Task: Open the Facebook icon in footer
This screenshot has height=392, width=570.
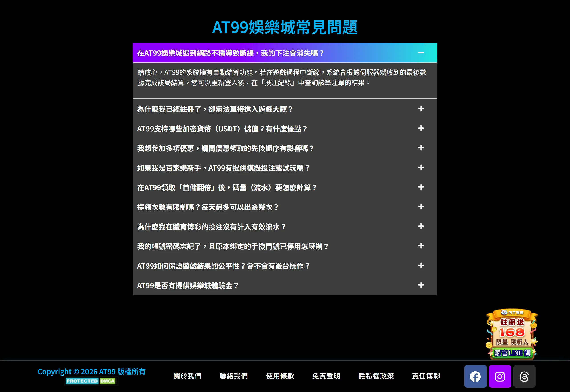Action: pos(475,376)
